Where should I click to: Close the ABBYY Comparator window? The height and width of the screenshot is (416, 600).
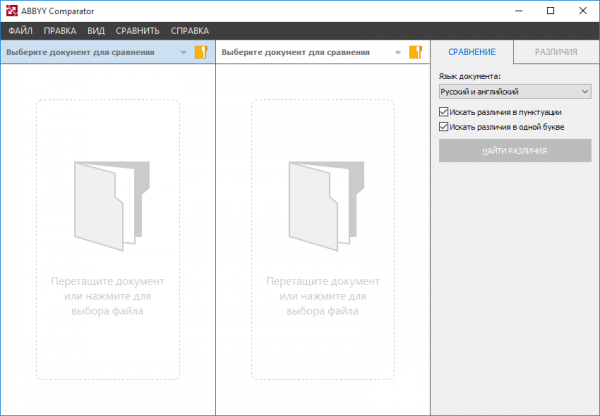click(x=583, y=11)
